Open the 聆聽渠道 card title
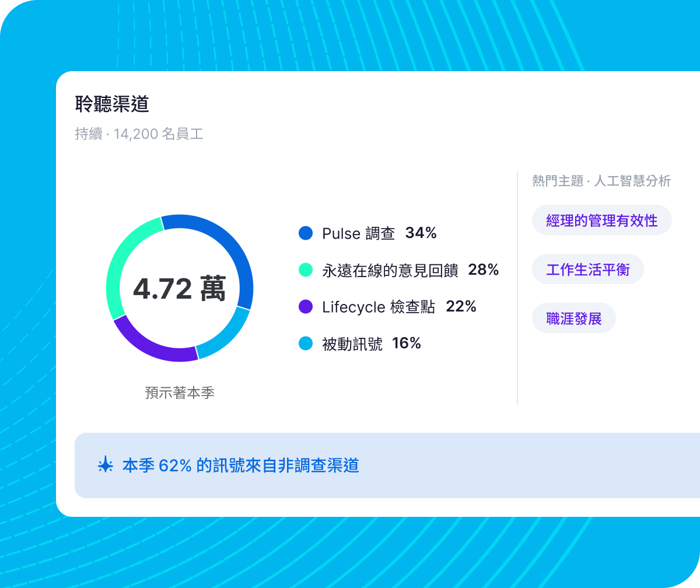This screenshot has height=588, width=700. [x=112, y=104]
